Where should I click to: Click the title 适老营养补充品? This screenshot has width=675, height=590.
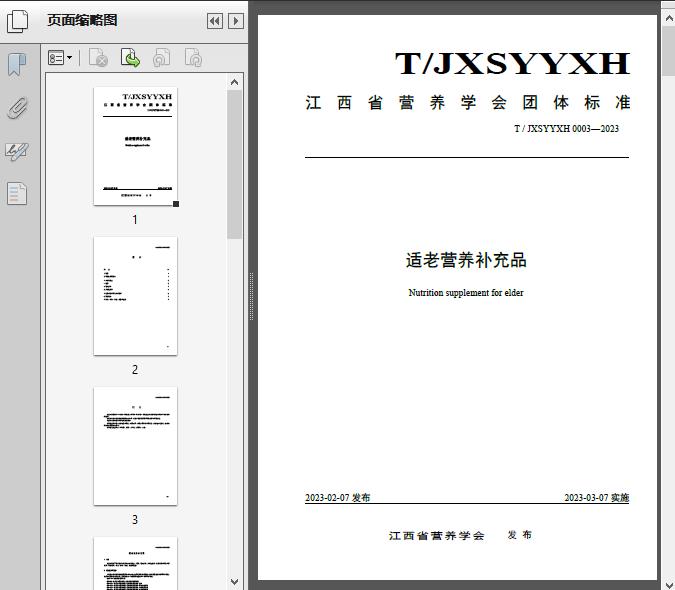click(466, 260)
